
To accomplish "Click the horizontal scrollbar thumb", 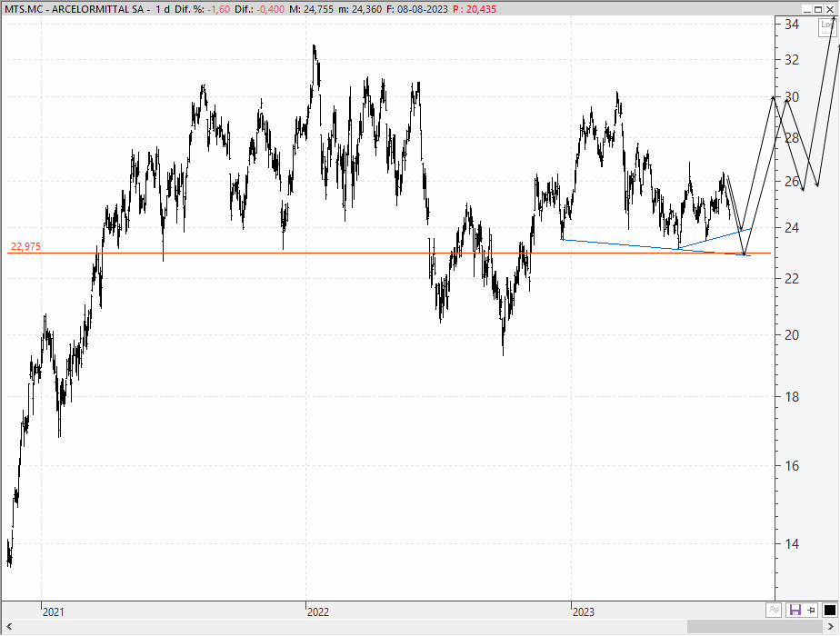I will point(755,626).
